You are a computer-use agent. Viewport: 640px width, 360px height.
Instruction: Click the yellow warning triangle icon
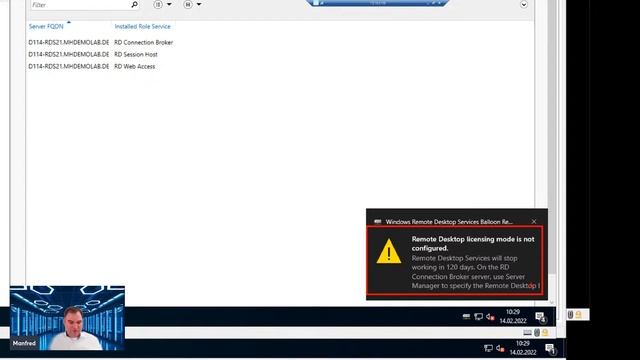point(389,251)
